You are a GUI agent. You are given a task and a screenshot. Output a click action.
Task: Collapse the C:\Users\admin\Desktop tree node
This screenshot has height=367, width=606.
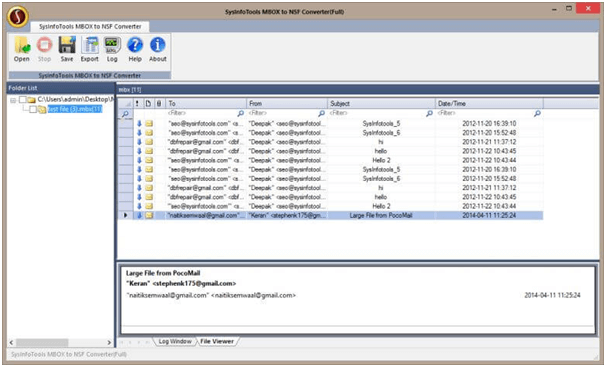point(13,100)
